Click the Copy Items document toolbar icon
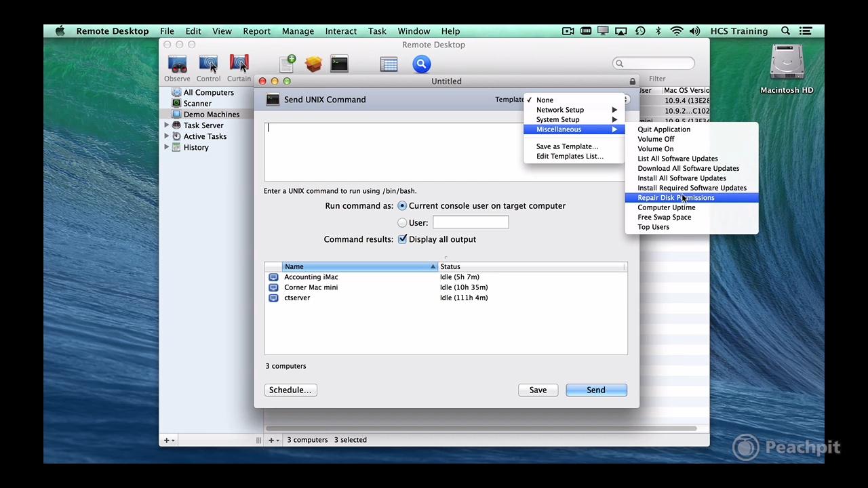Image resolution: width=868 pixels, height=488 pixels. pos(288,64)
